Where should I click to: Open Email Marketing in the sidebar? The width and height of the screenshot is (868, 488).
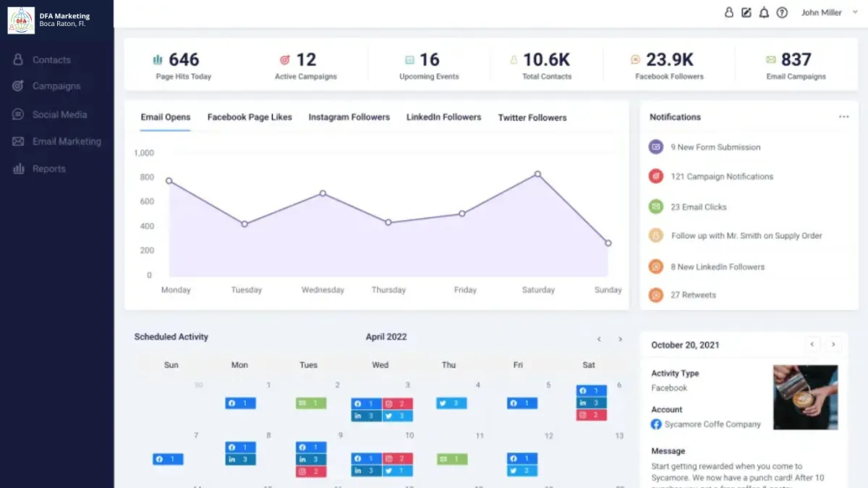click(x=56, y=142)
